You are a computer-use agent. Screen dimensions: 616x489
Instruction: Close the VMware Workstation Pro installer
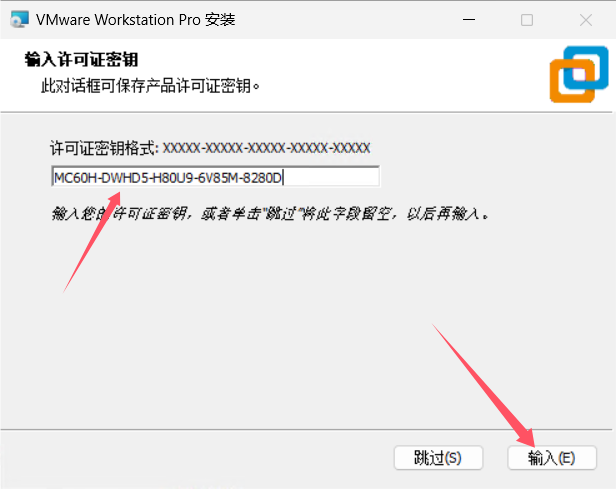(x=586, y=20)
